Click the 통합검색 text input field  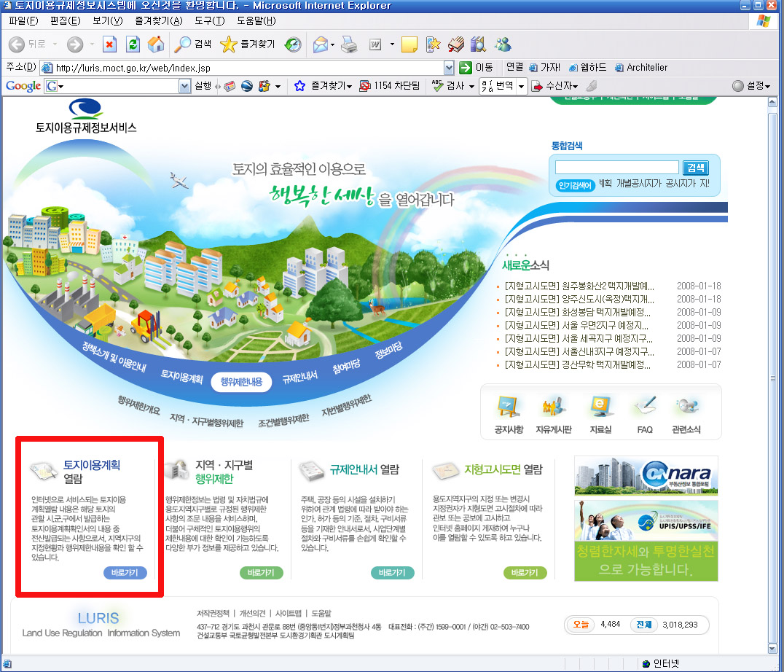click(617, 168)
